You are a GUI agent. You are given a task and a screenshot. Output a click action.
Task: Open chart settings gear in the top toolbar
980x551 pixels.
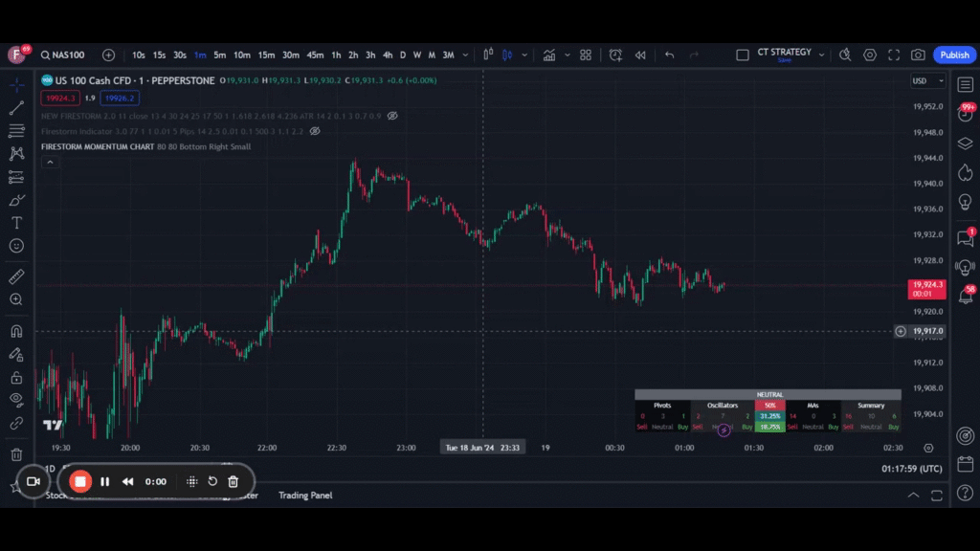869,55
